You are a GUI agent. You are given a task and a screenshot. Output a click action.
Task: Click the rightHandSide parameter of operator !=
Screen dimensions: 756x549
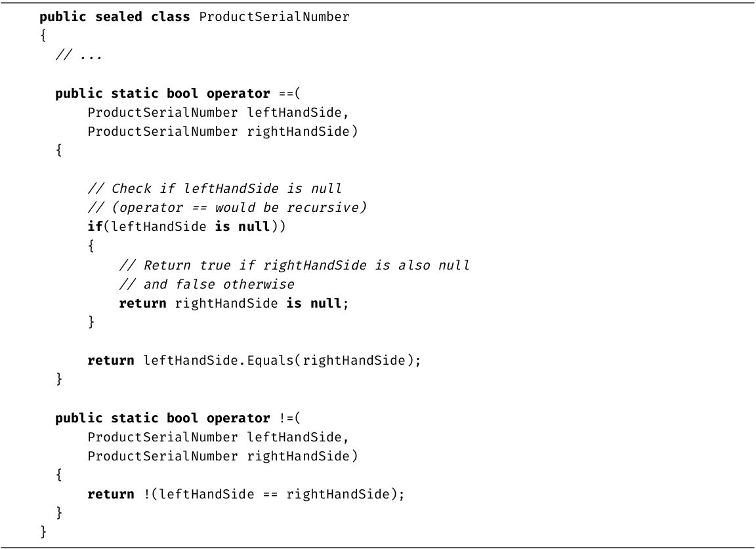pos(298,457)
